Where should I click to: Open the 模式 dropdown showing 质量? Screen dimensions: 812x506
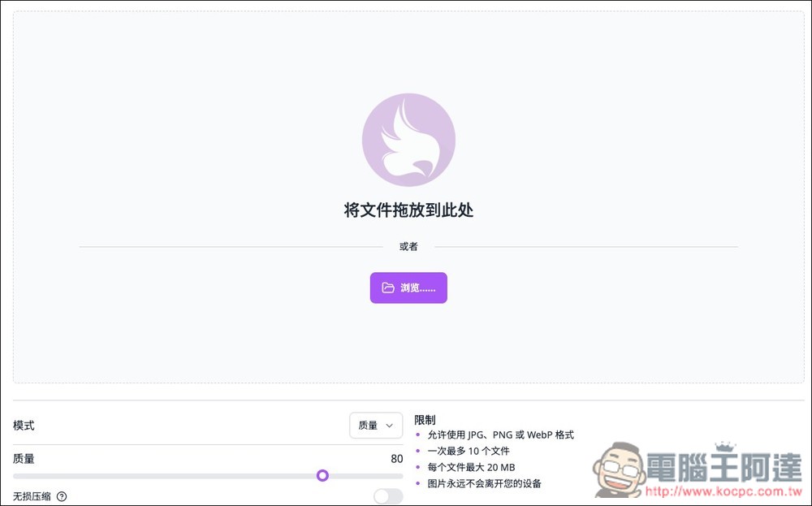click(x=376, y=426)
